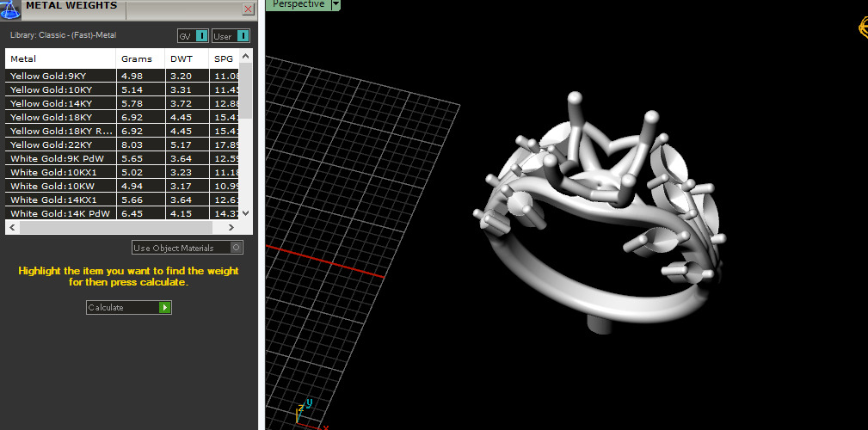Select the Yellow Gold:22KY row
Image resolution: width=868 pixels, height=430 pixels.
122,145
